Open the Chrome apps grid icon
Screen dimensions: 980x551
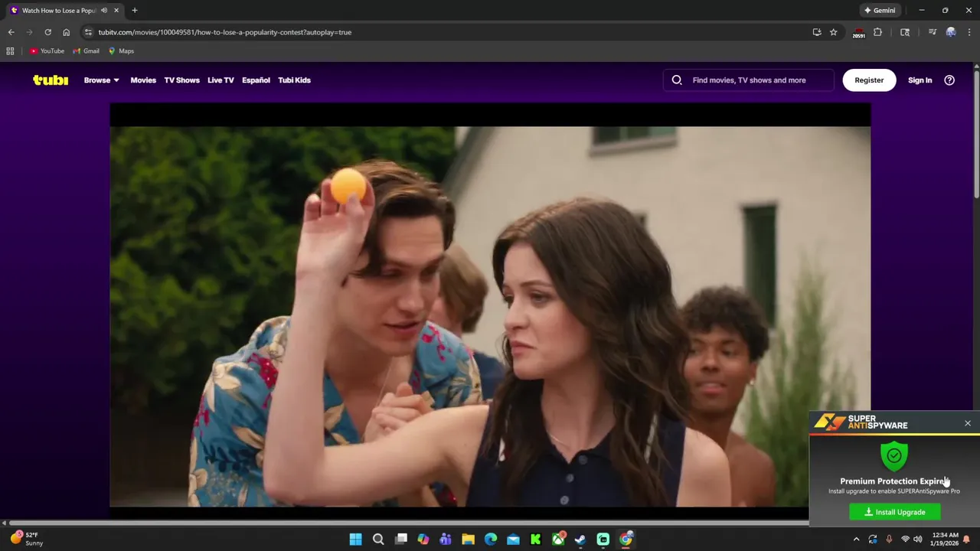10,51
